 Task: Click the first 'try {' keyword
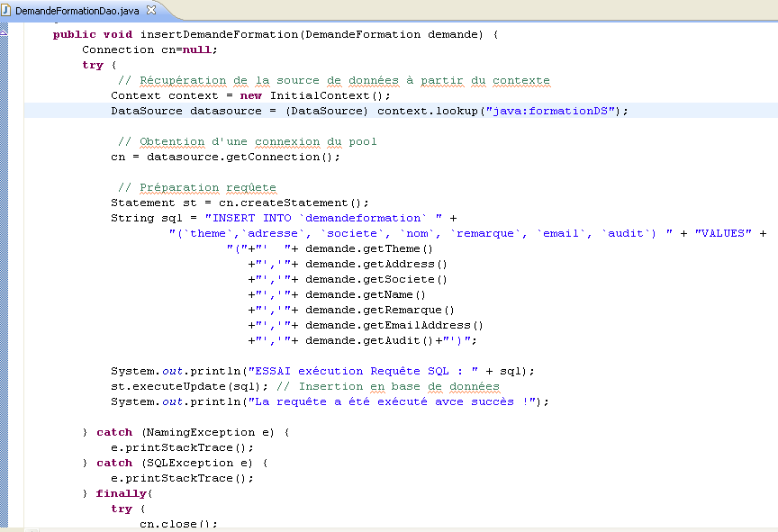point(99,65)
